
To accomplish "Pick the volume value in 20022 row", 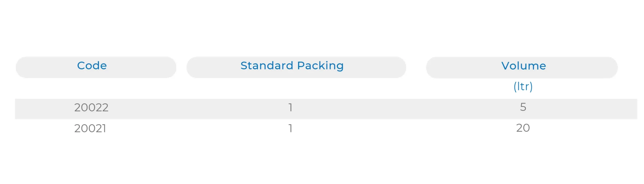I will 523,107.
